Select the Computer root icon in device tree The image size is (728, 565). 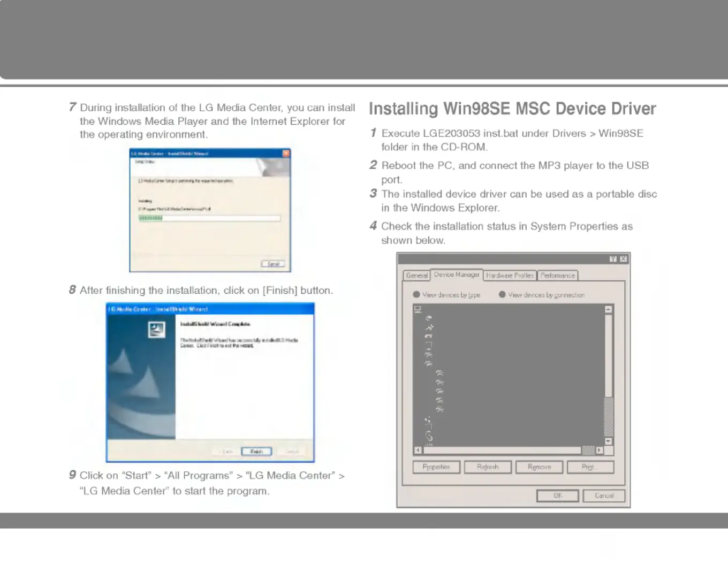pyautogui.click(x=418, y=309)
